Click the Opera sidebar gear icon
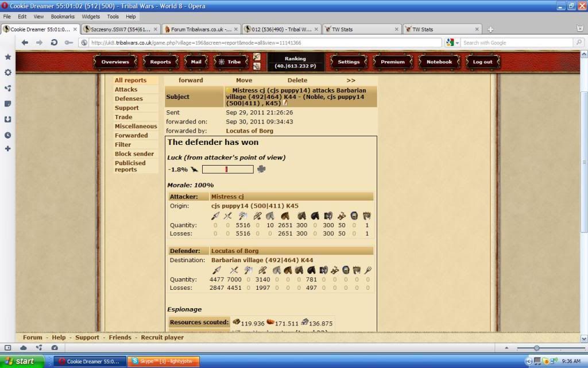Viewport: 588px width, 368px height. point(8,72)
